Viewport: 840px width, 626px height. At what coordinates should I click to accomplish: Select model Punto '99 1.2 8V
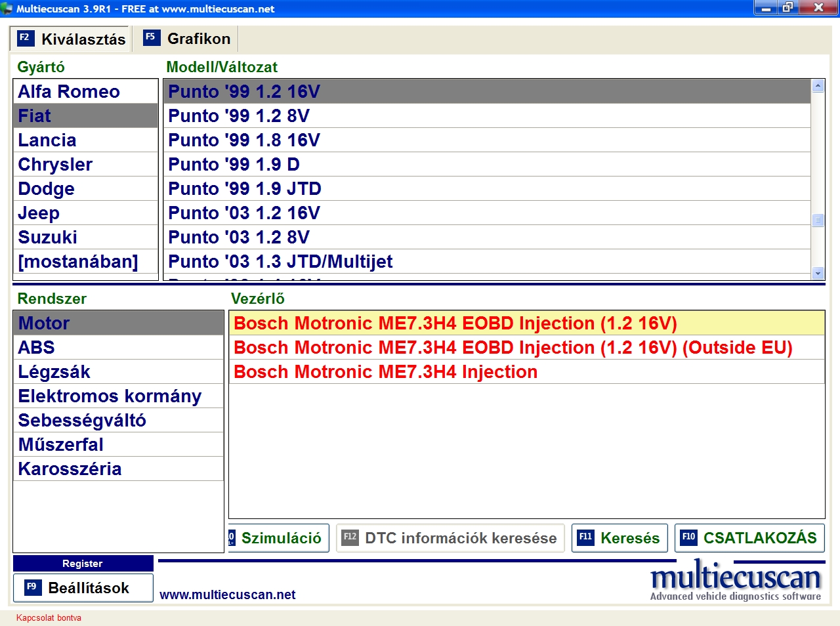click(487, 116)
